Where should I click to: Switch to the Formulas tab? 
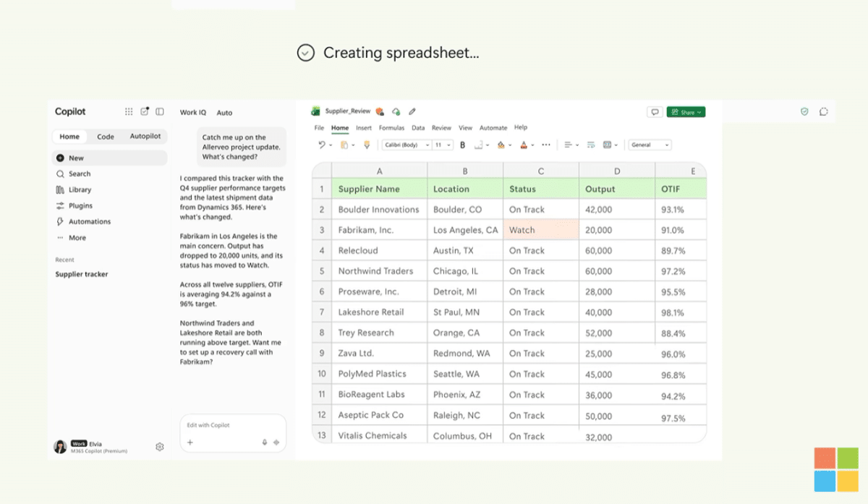click(x=391, y=128)
